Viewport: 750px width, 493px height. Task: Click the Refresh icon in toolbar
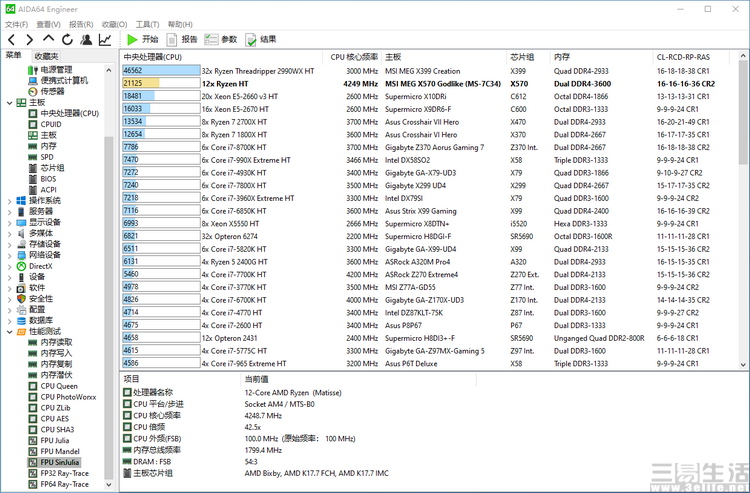pyautogui.click(x=67, y=40)
